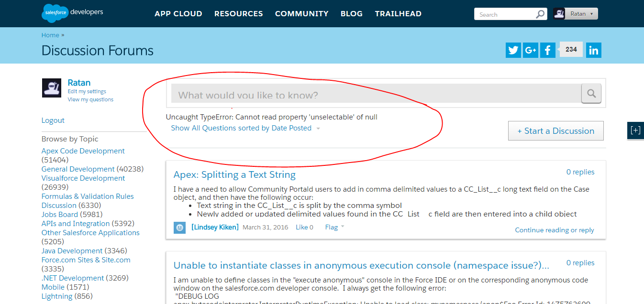Browse Other Salesforce Applications topic
Image resolution: width=644 pixels, height=304 pixels.
[x=90, y=233]
